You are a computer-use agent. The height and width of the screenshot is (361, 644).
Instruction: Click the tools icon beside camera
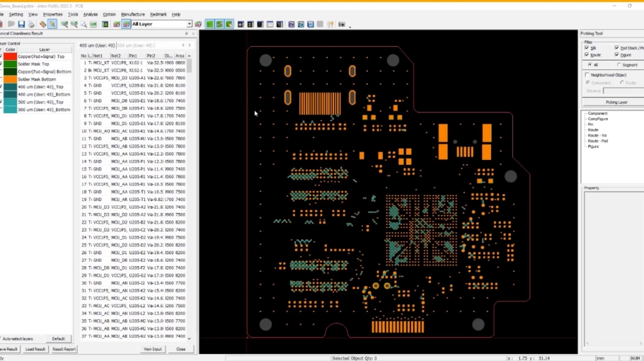[x=330, y=24]
